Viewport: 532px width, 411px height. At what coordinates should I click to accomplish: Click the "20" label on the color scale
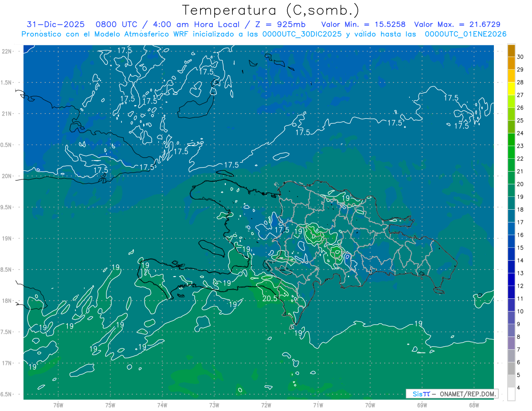[x=520, y=184]
